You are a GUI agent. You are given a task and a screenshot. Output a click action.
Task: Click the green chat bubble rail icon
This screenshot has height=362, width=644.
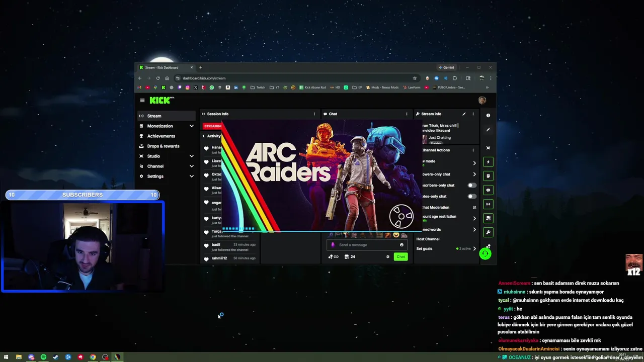[x=488, y=190]
